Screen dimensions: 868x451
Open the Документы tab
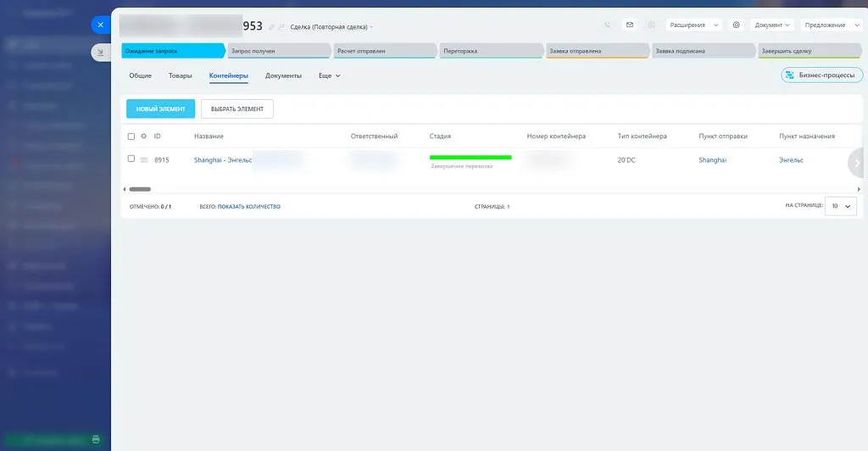283,76
